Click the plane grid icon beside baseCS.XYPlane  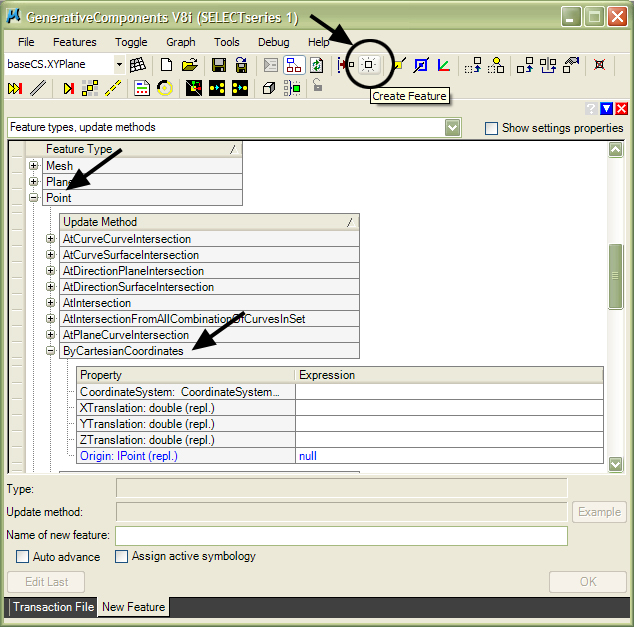tap(137, 65)
